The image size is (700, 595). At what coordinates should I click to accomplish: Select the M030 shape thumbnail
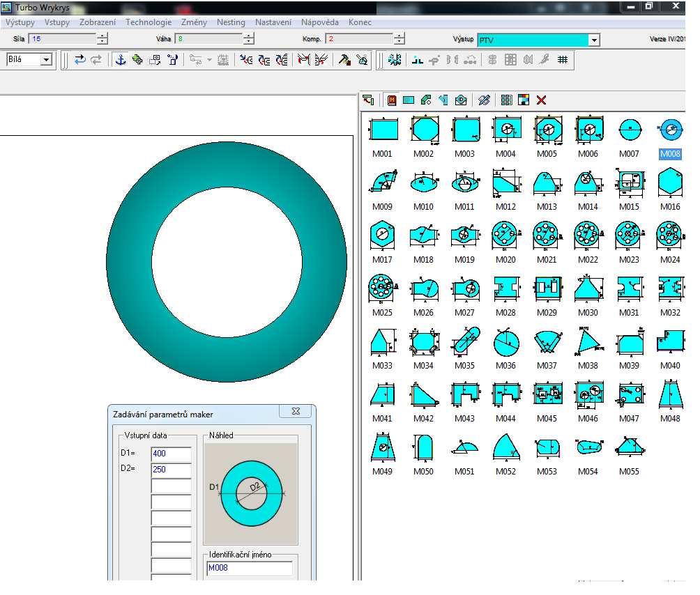(x=588, y=288)
